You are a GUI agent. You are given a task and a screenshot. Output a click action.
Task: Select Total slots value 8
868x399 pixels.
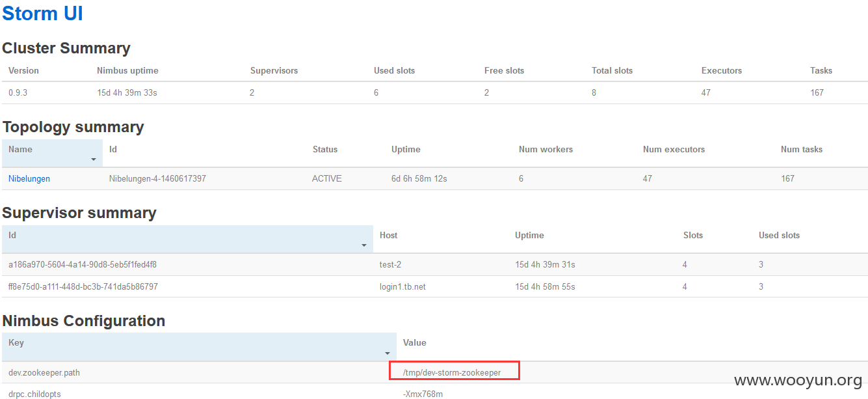point(594,92)
